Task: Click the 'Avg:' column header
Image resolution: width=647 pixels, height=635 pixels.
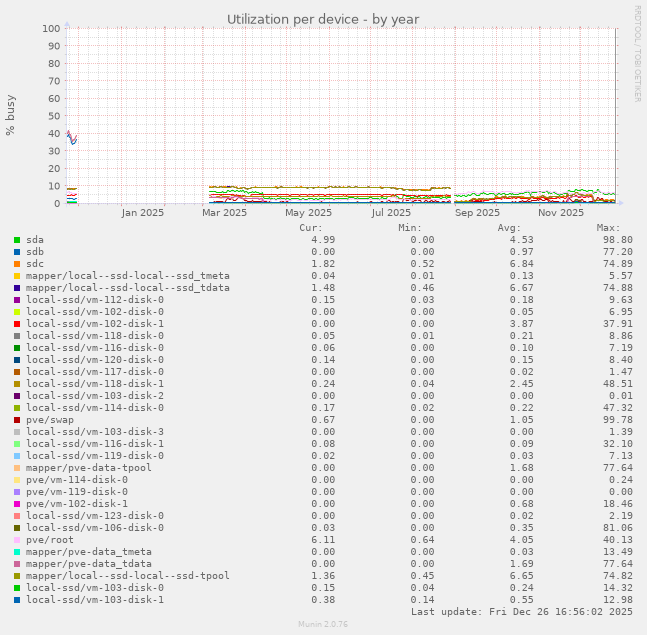Action: [509, 228]
